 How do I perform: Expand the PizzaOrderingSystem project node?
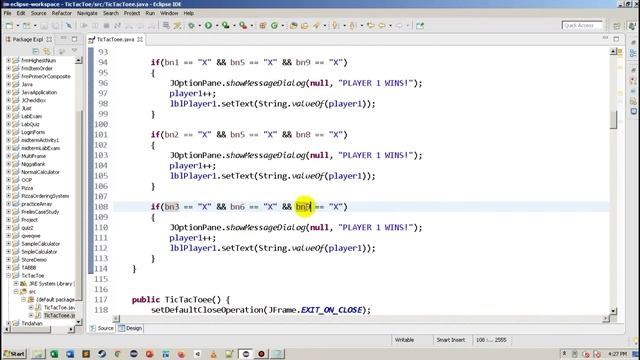(x=9, y=196)
